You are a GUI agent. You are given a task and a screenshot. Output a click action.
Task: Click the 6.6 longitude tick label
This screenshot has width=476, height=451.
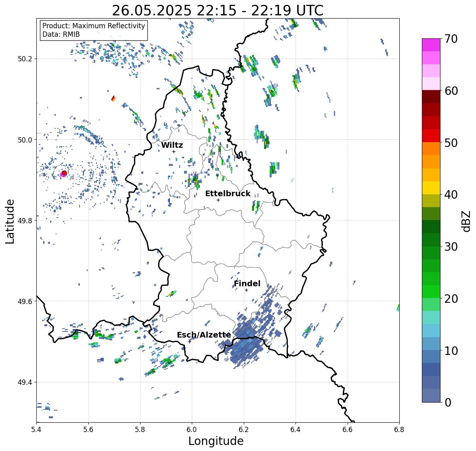tap(348, 430)
